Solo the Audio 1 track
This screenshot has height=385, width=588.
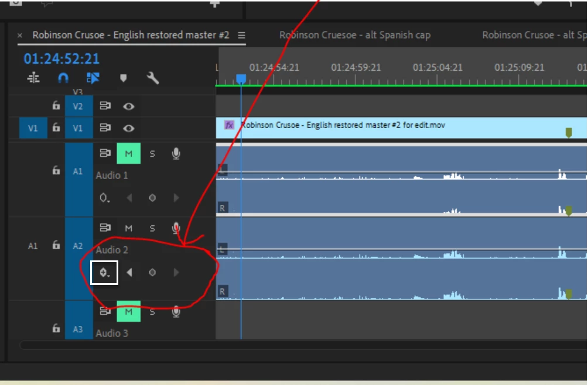(152, 153)
